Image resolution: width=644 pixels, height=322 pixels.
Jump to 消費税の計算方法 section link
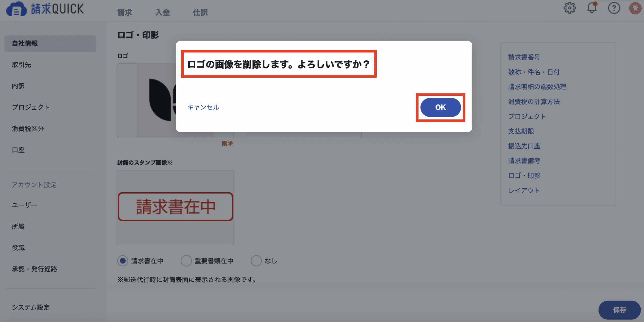coord(534,102)
